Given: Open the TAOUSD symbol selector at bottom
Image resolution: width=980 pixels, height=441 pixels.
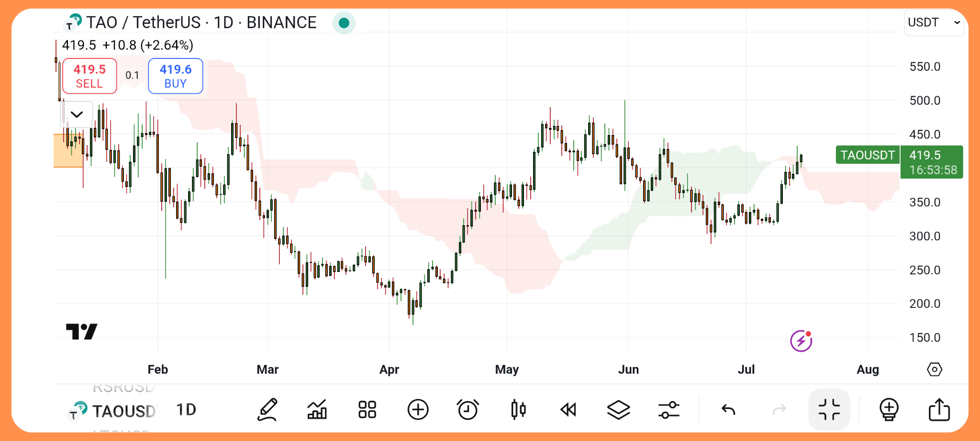Looking at the screenshot, I should click(113, 411).
